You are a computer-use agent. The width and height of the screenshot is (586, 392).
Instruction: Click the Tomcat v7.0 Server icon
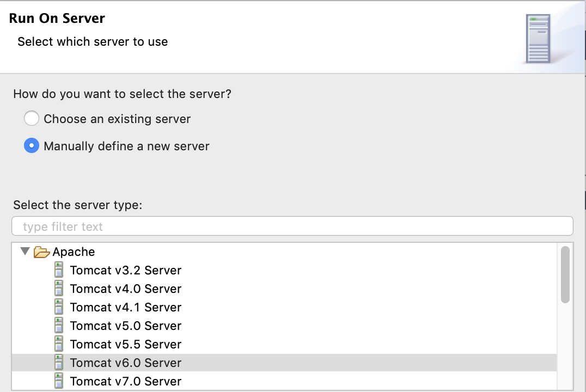[59, 381]
